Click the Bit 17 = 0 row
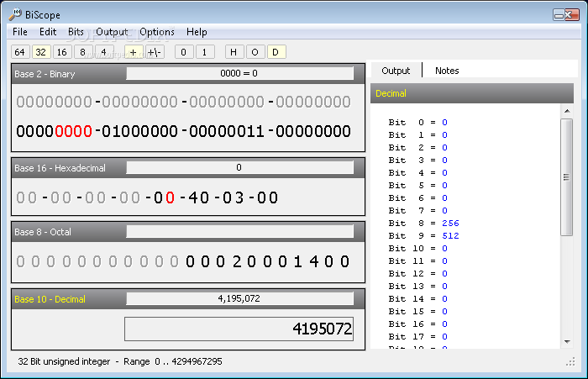Image resolution: width=588 pixels, height=379 pixels. 417,337
